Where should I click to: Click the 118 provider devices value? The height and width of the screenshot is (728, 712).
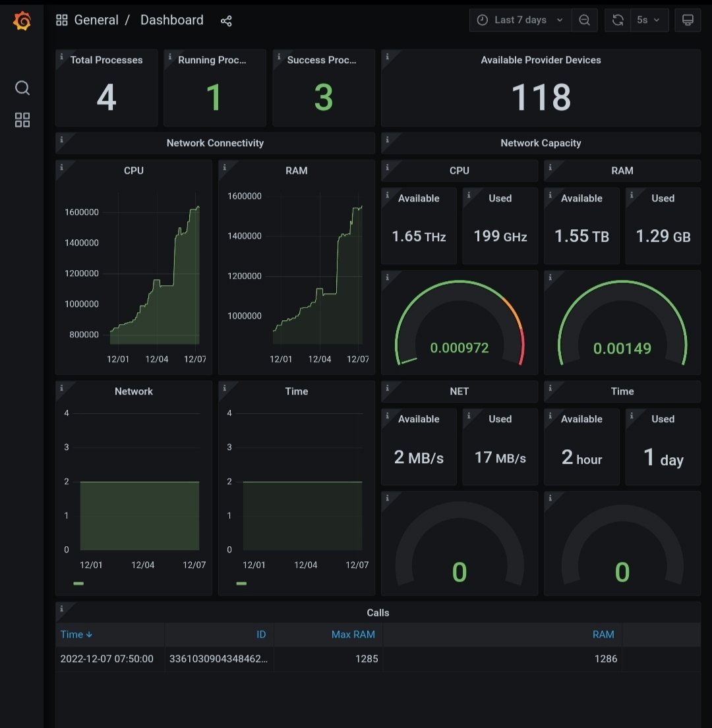[541, 97]
